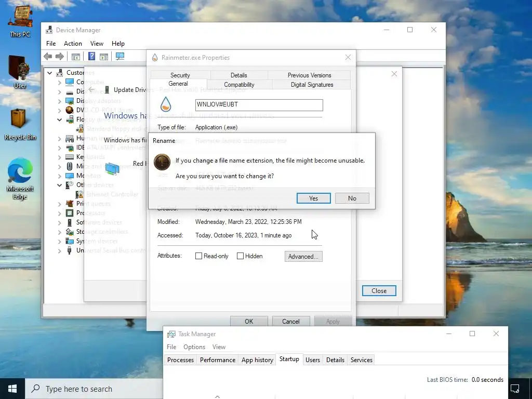
Task: Click the Scan for hardware changes monitor icon
Action: coord(120,56)
